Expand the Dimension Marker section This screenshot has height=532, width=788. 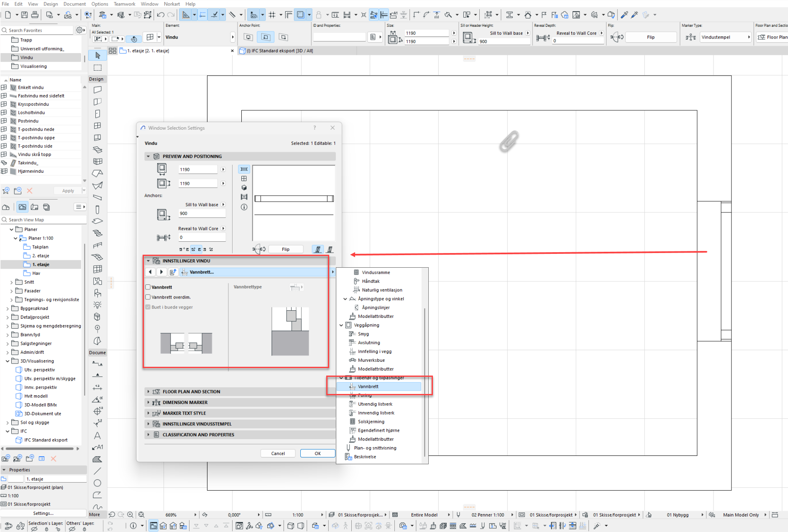pyautogui.click(x=148, y=402)
